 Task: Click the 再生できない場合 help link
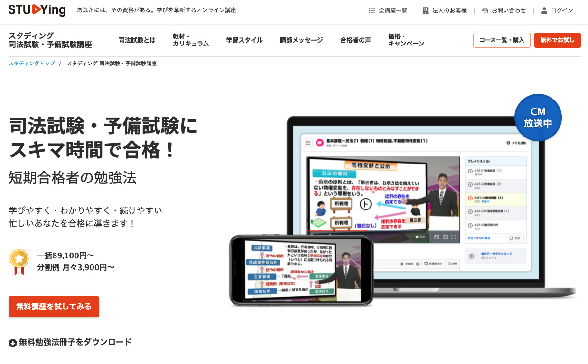tap(479, 238)
